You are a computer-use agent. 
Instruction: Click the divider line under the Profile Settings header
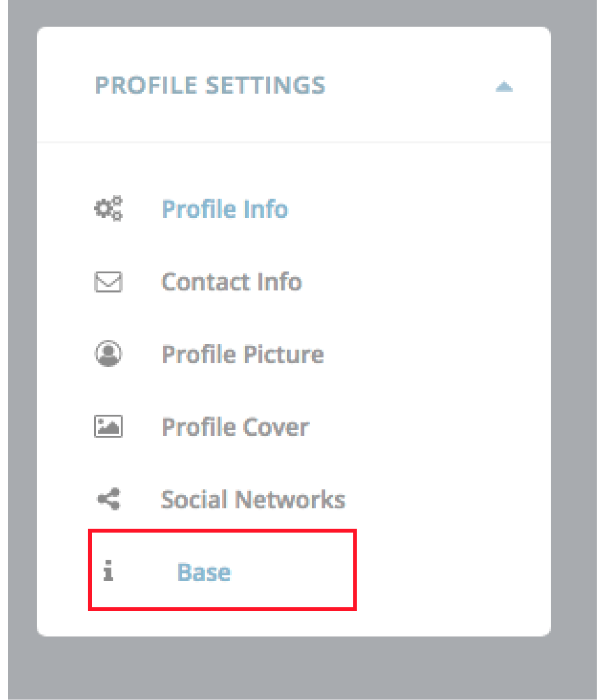[x=294, y=142]
